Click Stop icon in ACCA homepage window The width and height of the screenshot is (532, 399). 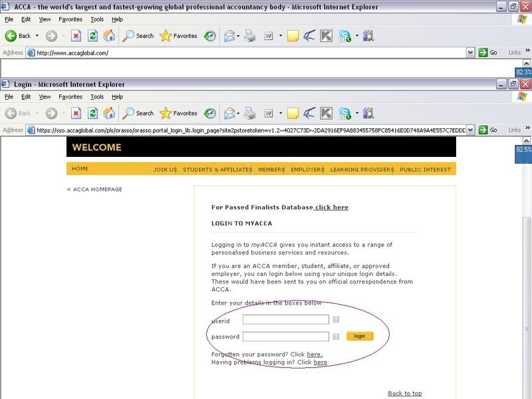click(76, 36)
